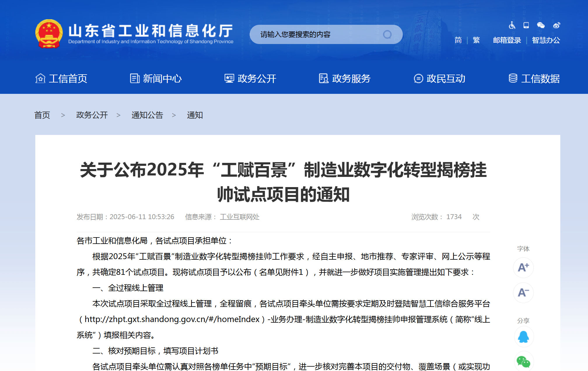This screenshot has width=588, height=371.
Task: Decrease font size with A- button
Action: 523,292
